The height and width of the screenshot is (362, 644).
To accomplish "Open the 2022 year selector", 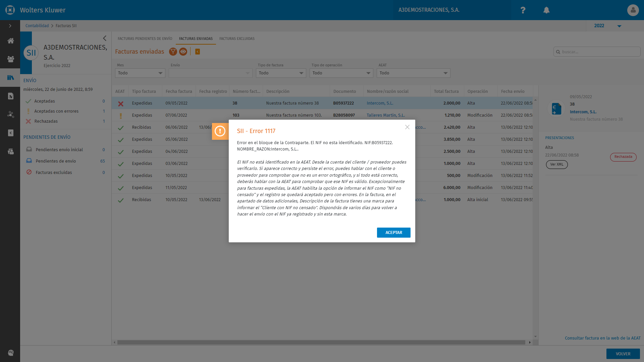I will point(607,26).
